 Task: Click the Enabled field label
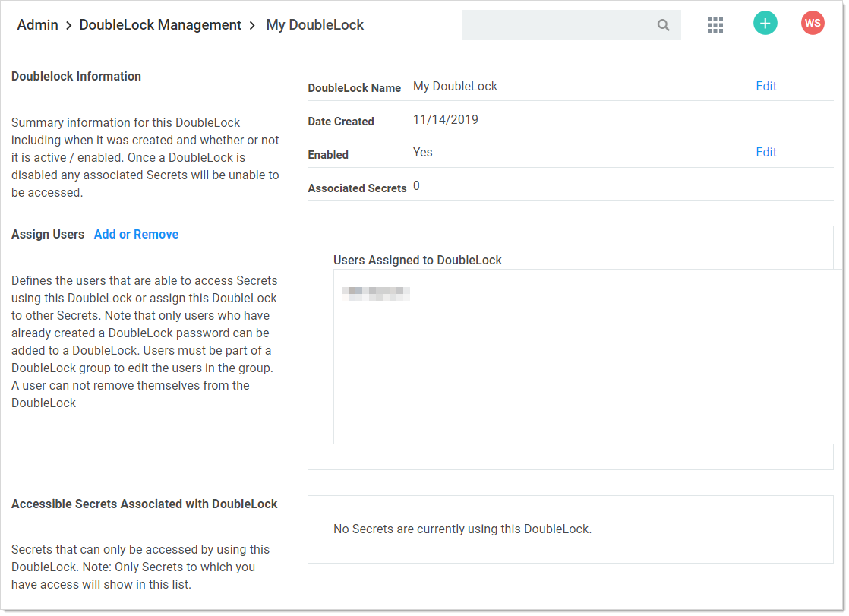click(327, 154)
